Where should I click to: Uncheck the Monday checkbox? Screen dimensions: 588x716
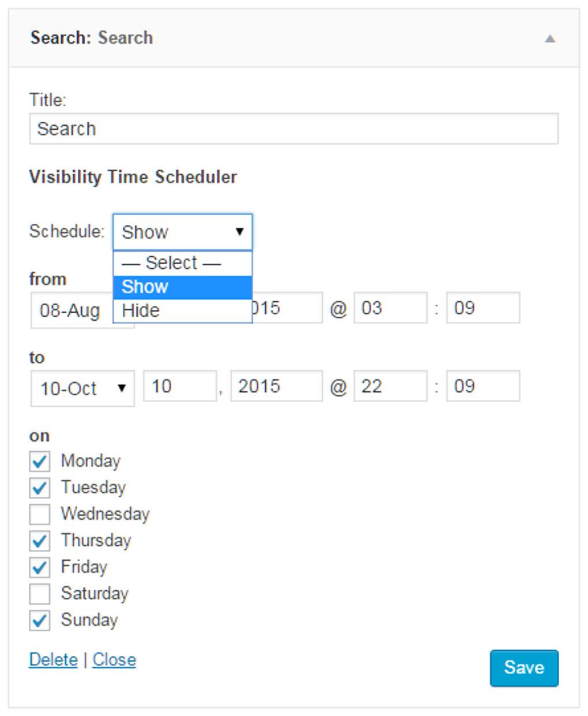click(39, 460)
